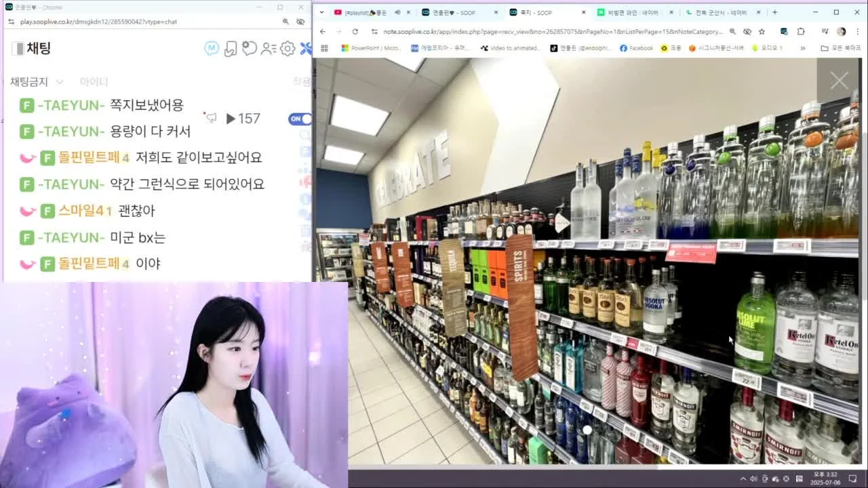The image size is (868, 488).
Task: Click the 아이디 input field in chat window
Action: [94, 82]
